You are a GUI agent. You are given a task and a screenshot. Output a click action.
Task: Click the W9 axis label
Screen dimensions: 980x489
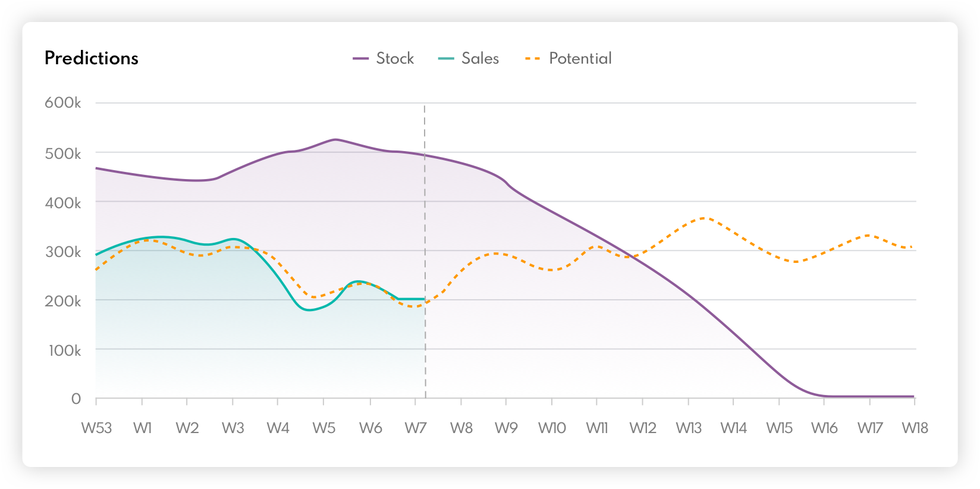[506, 428]
